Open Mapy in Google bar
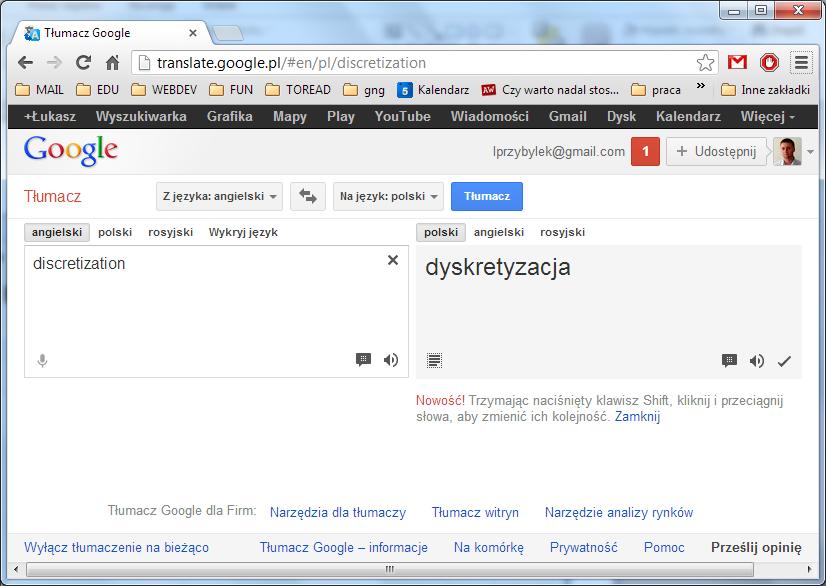The height and width of the screenshot is (586, 826). click(290, 116)
